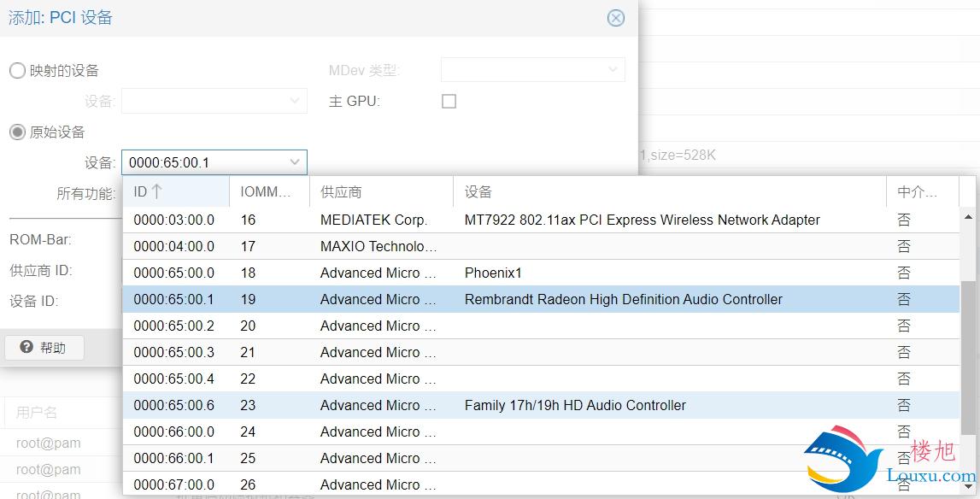Click IOMMU group value 16
The height and width of the screenshot is (499, 980).
(x=248, y=220)
